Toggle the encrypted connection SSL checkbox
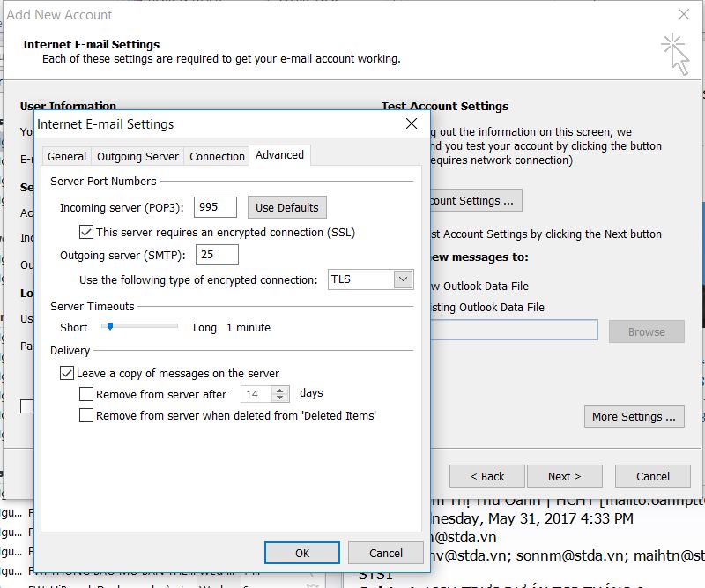Screen dimensions: 705x588 (x=85, y=232)
